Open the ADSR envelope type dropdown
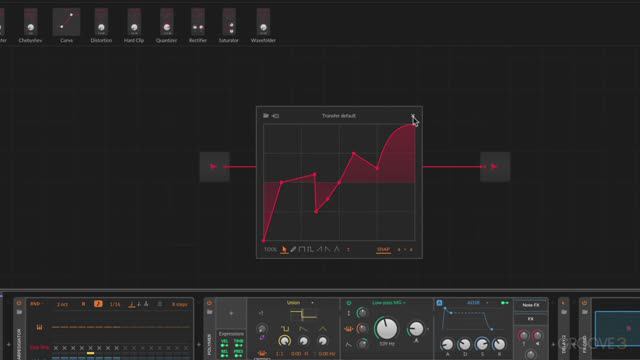The image size is (640, 360). 477,303
